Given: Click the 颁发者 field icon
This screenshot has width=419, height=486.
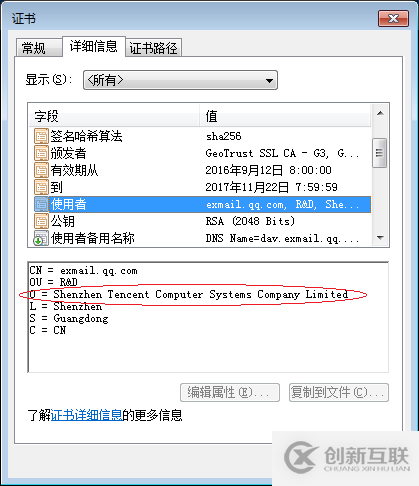Looking at the screenshot, I should (41, 153).
